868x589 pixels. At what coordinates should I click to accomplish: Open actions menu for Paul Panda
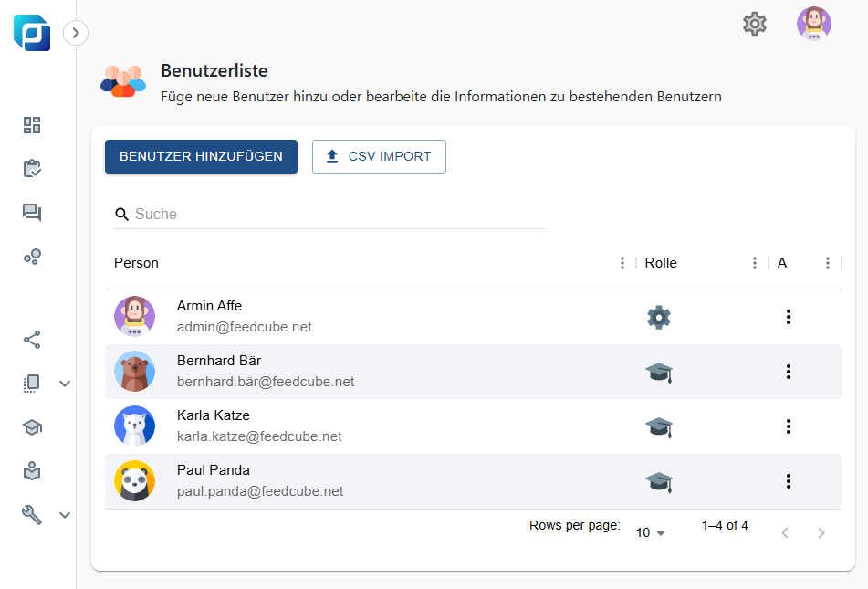pyautogui.click(x=789, y=481)
